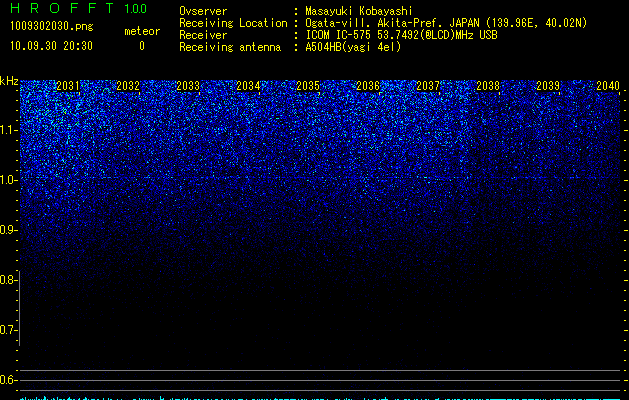This screenshot has width=629, height=400.
Task: Click the 2034 time marker
Action: 248,86
